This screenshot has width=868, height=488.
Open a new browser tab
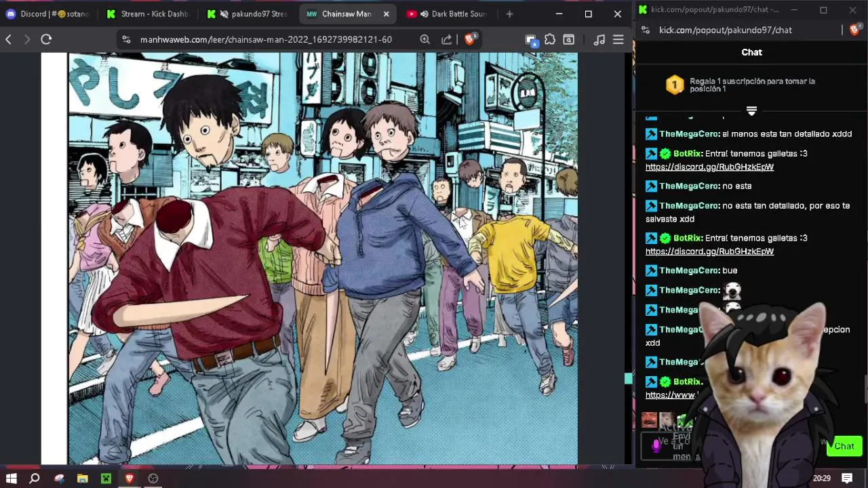[509, 14]
